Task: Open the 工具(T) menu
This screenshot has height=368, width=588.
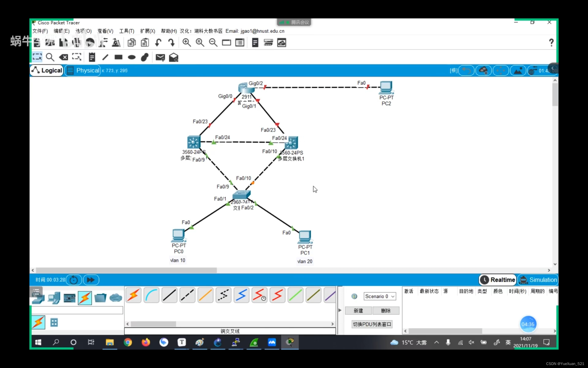Action: pyautogui.click(x=127, y=31)
